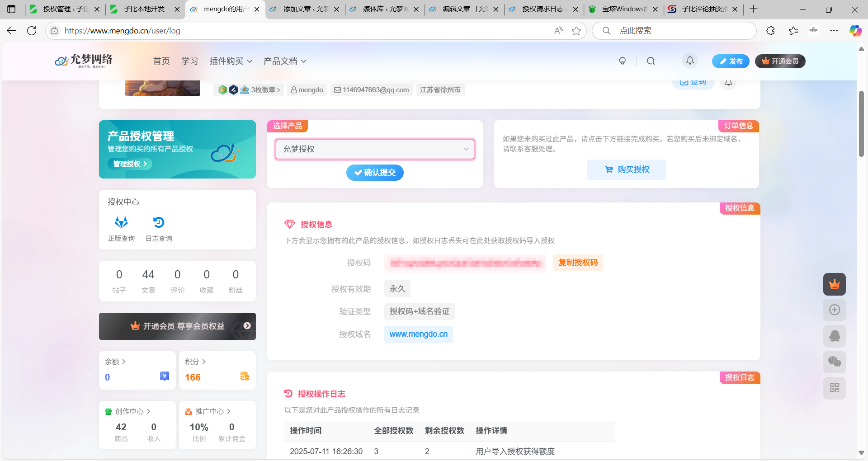Open the Copilot icon in toolbar

[x=855, y=31]
